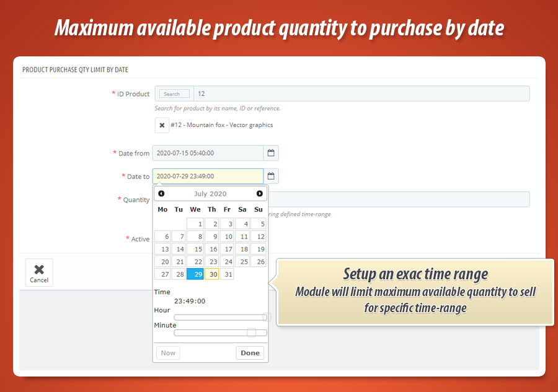Choose July 1 in the datepicker
The width and height of the screenshot is (558, 392).
(195, 224)
